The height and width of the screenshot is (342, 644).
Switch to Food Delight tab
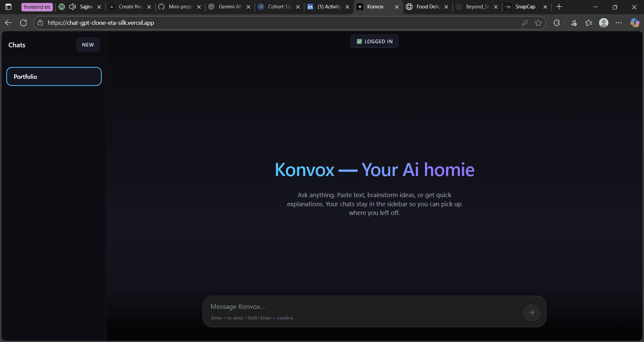click(x=428, y=7)
